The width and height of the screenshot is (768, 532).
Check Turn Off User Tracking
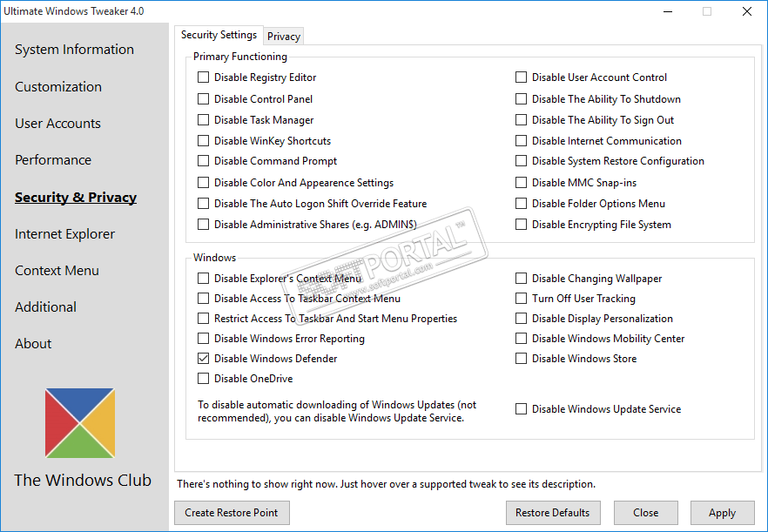[521, 299]
